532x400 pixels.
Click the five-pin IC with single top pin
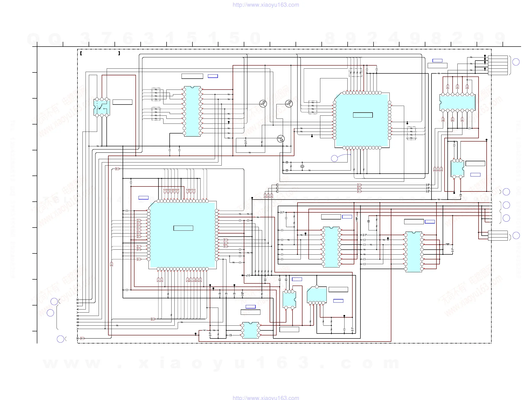317,295
